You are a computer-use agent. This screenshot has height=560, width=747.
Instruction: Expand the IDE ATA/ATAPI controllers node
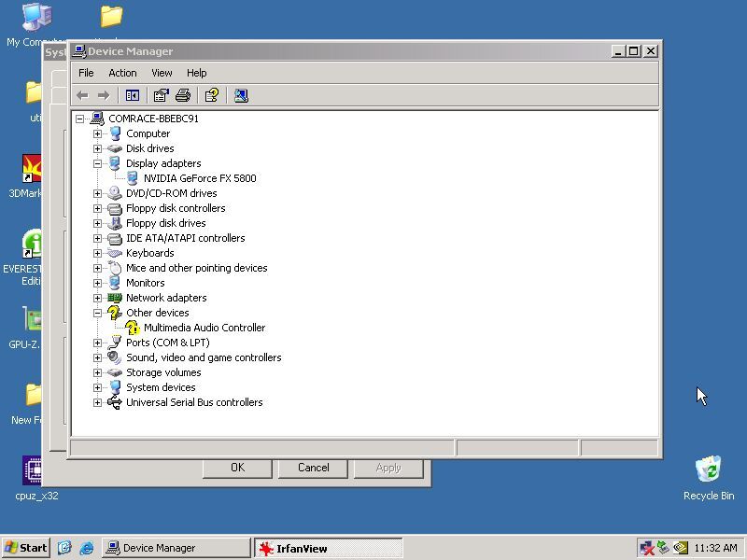(x=97, y=238)
